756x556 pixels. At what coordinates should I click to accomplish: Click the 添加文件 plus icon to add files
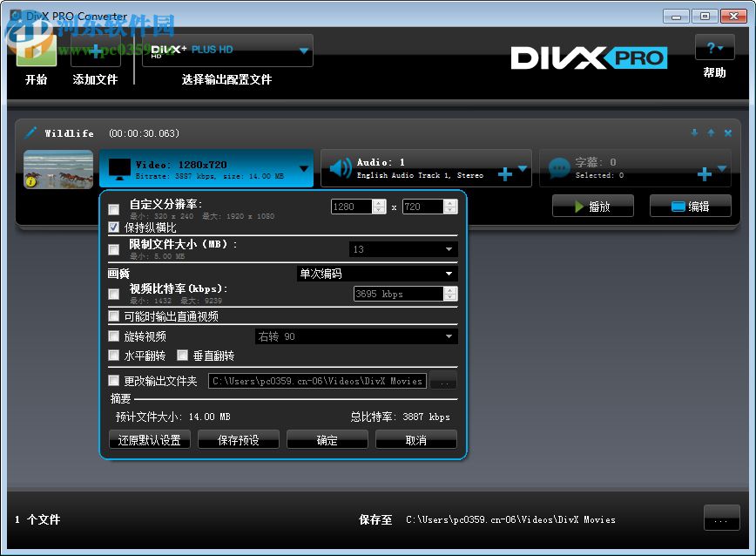tap(95, 52)
